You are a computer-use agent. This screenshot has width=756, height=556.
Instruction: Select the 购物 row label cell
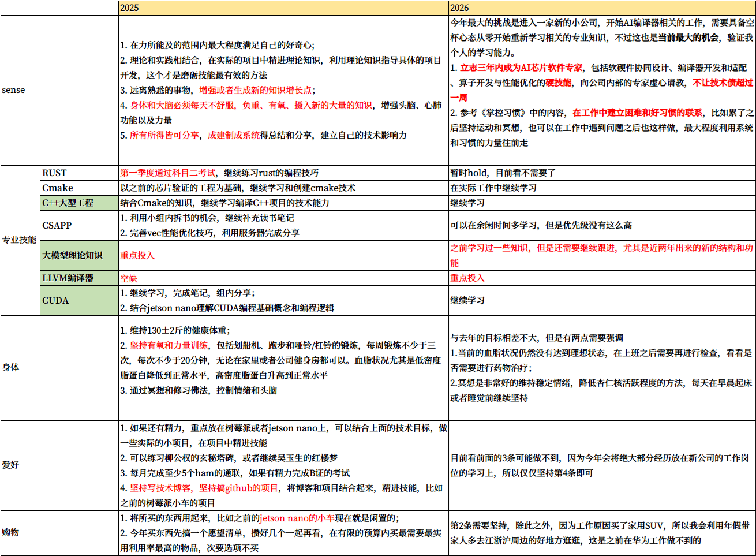59,532
